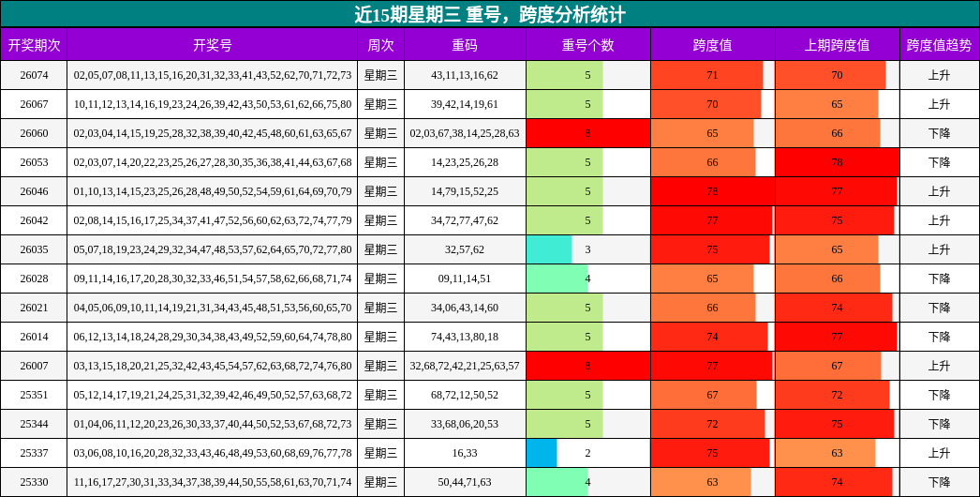This screenshot has height=497, width=980.
Task: Select the 重号个数 column header
Action: [x=587, y=45]
